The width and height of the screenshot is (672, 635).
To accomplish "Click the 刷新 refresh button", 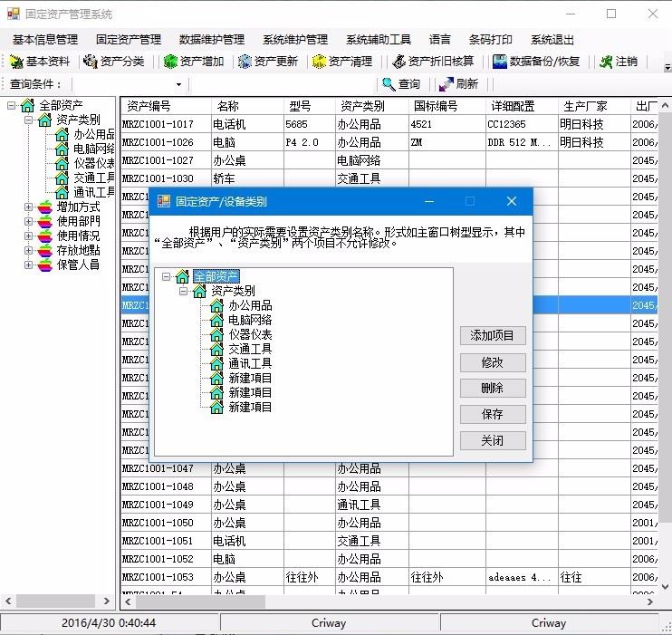I will click(x=457, y=84).
